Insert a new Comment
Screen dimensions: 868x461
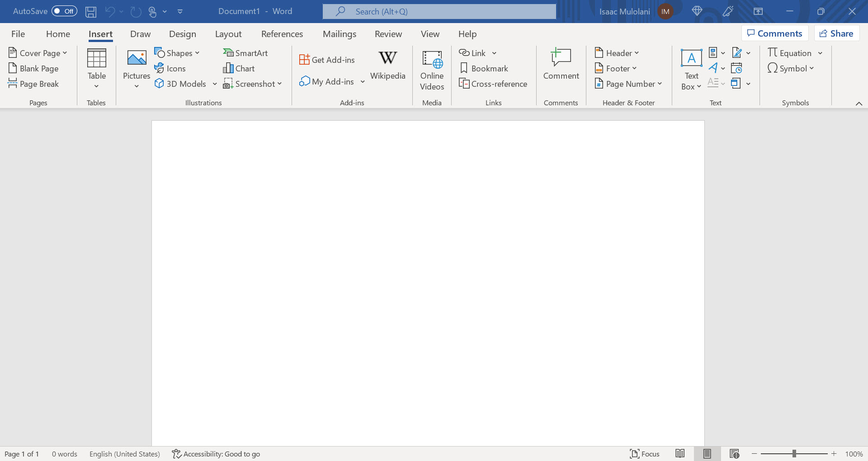click(x=561, y=64)
